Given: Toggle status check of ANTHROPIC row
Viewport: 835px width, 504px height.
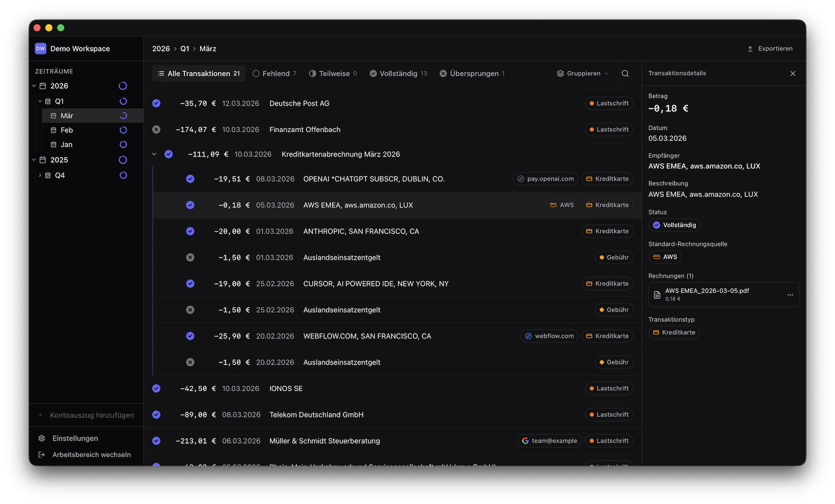Looking at the screenshot, I should tap(190, 231).
